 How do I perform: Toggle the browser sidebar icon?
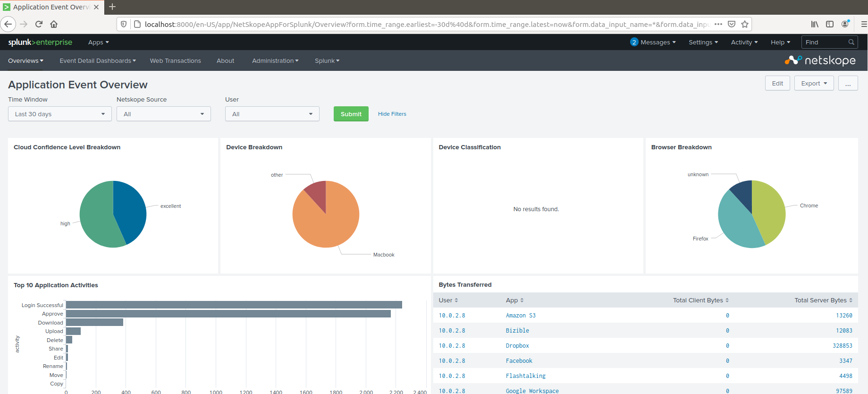pyautogui.click(x=830, y=24)
